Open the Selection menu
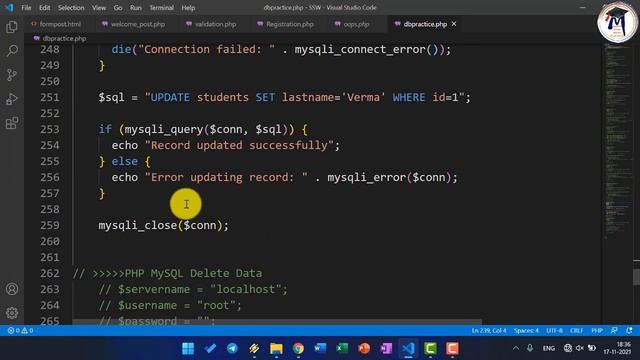The image size is (640, 360). coord(71,7)
